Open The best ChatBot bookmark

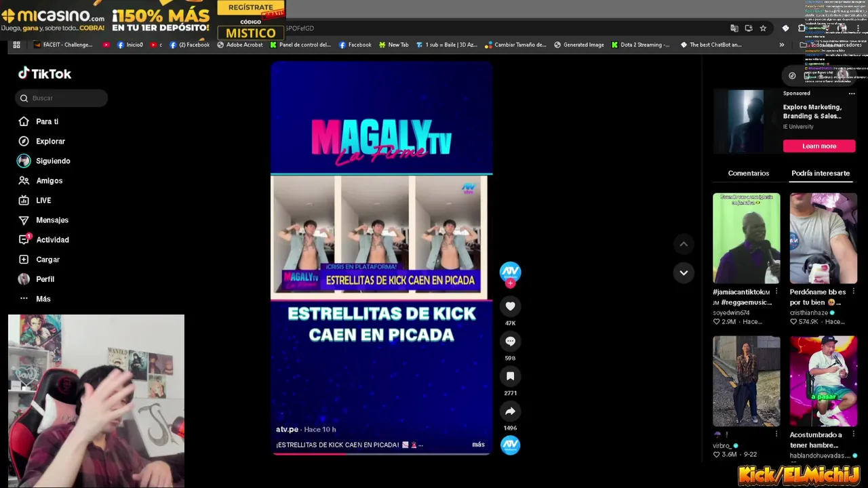pyautogui.click(x=710, y=45)
